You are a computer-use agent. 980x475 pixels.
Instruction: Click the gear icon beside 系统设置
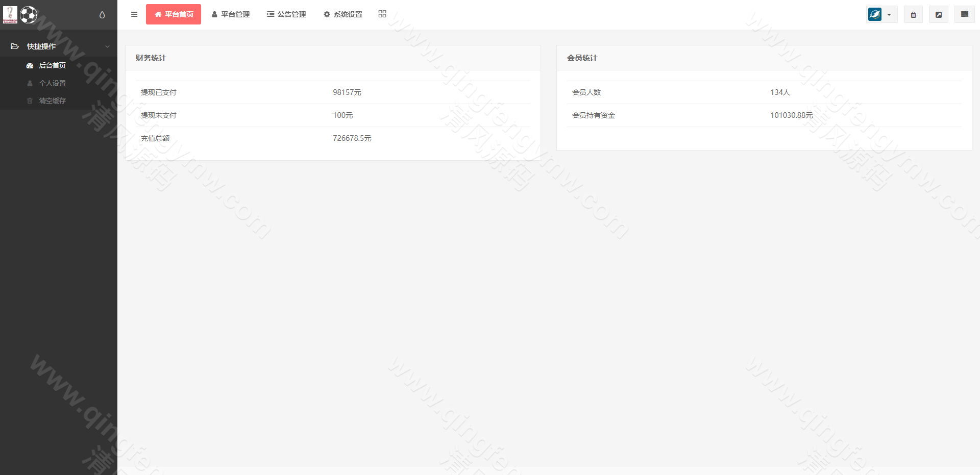tap(327, 14)
